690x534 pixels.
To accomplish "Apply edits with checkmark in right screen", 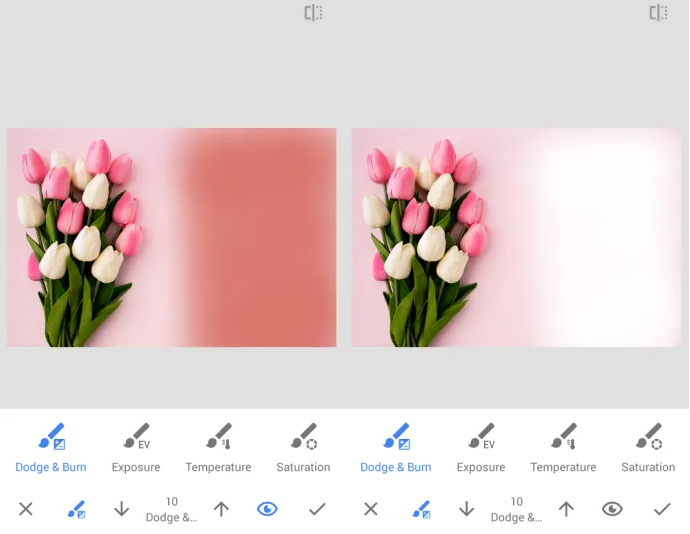I will pyautogui.click(x=662, y=509).
